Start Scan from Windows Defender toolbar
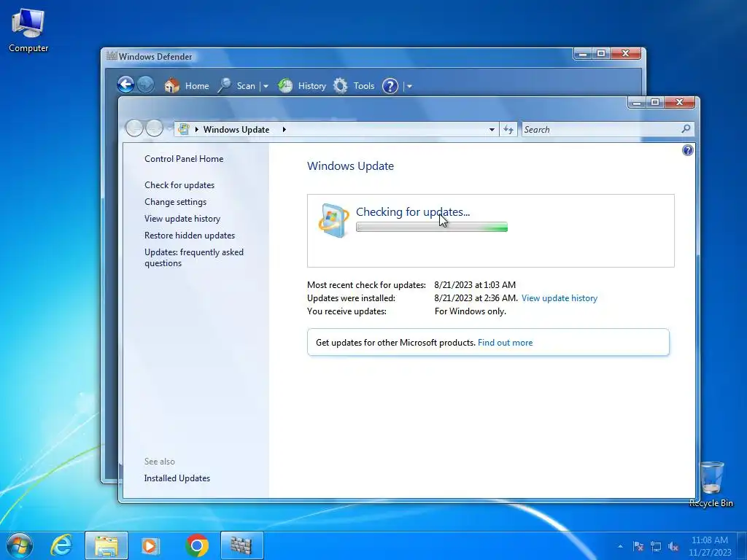 [x=236, y=86]
